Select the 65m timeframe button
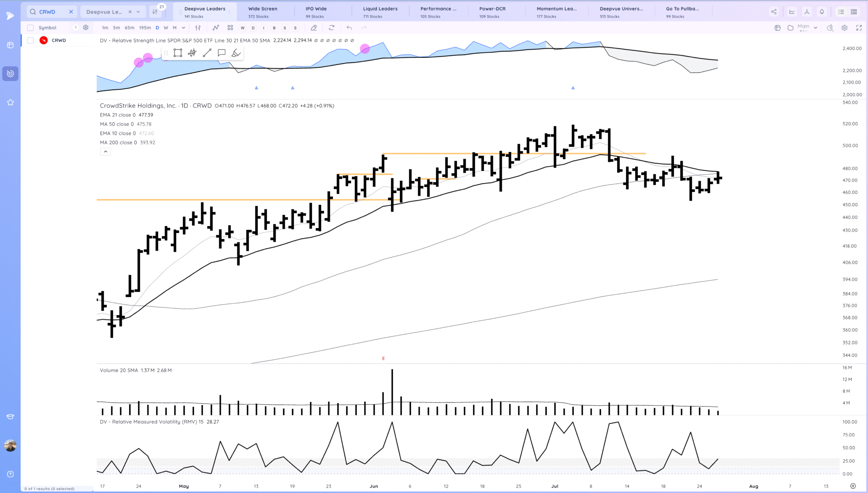 point(129,28)
